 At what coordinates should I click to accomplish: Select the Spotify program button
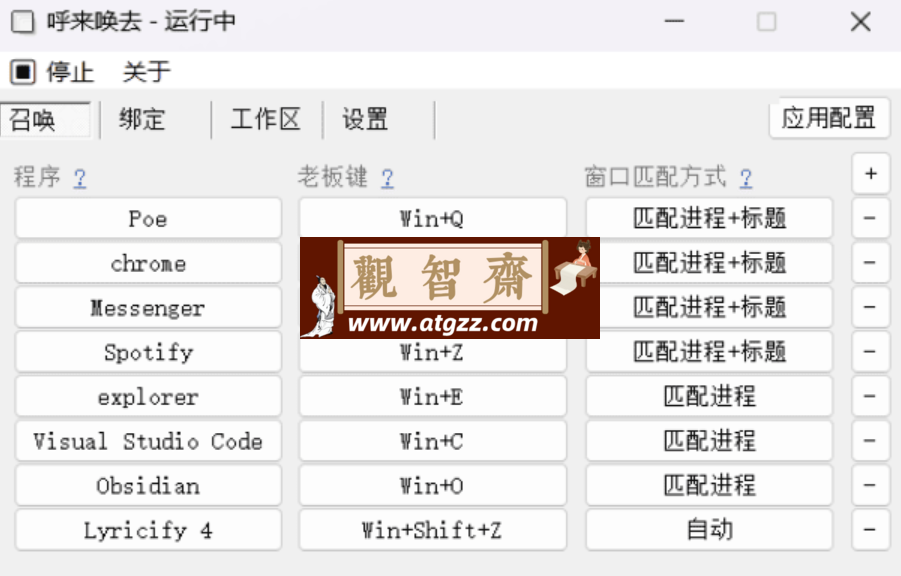148,352
